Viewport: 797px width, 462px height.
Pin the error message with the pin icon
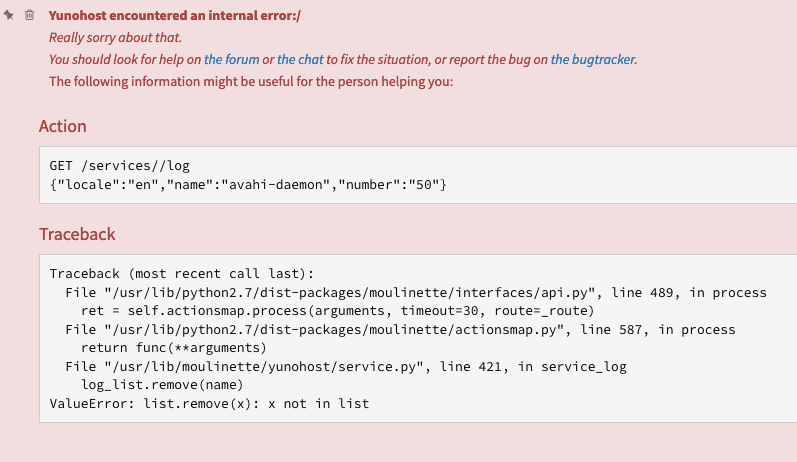[9, 15]
